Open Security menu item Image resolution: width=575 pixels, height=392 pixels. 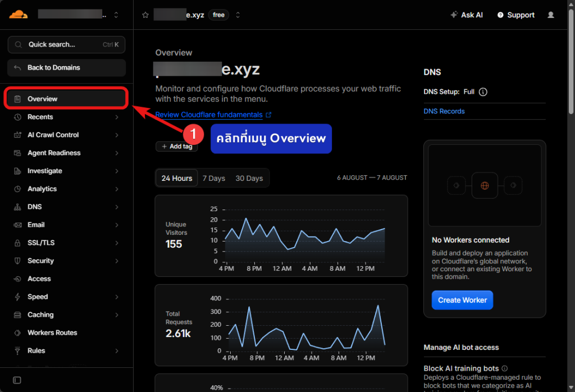pyautogui.click(x=66, y=261)
